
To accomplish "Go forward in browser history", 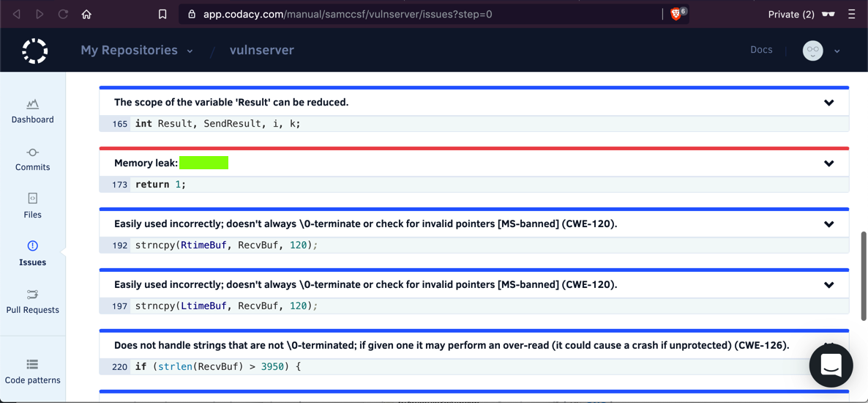I will click(x=40, y=15).
